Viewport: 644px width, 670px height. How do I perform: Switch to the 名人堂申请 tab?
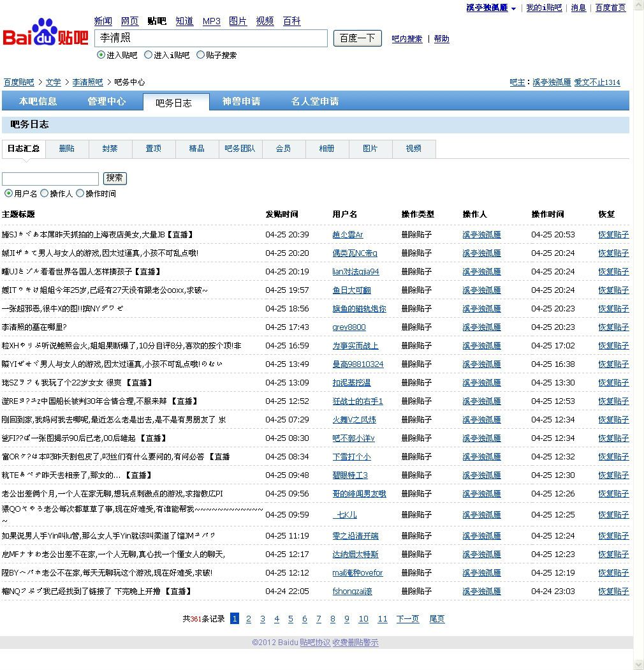(x=315, y=101)
